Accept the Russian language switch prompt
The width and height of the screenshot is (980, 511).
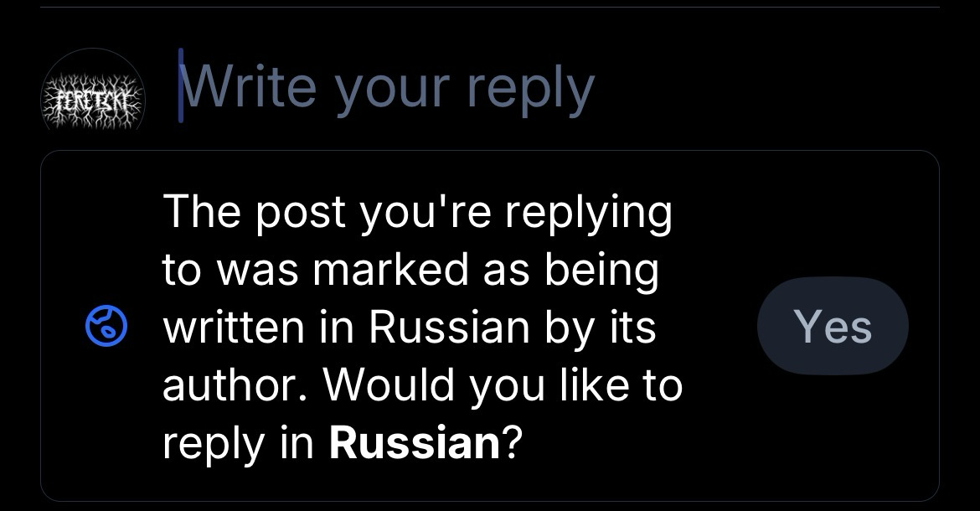pyautogui.click(x=832, y=326)
